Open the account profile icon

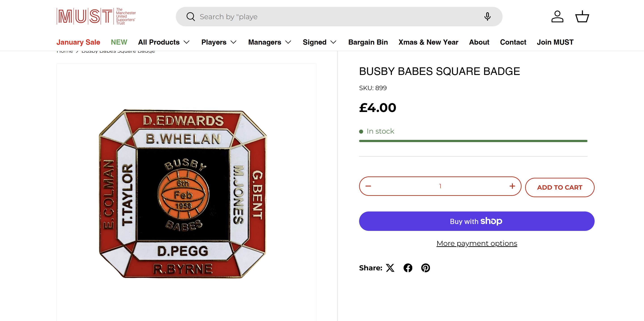click(557, 17)
